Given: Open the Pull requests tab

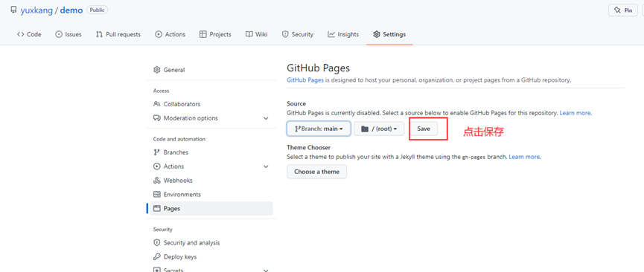Looking at the screenshot, I should pyautogui.click(x=118, y=34).
